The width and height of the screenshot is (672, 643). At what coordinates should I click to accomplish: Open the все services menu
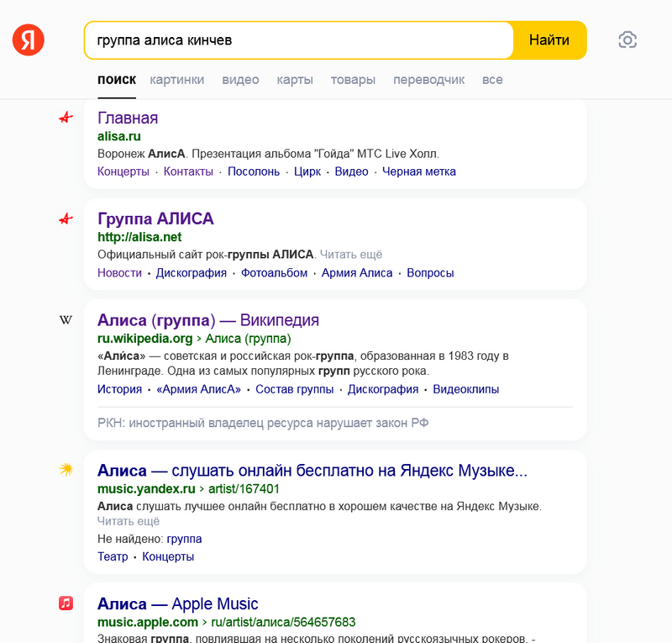tap(492, 80)
